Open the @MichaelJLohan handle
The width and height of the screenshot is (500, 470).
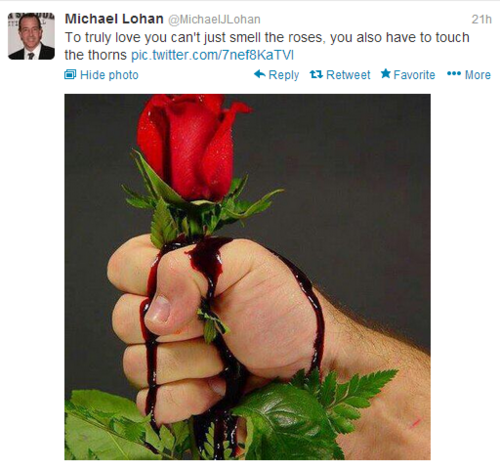click(214, 20)
